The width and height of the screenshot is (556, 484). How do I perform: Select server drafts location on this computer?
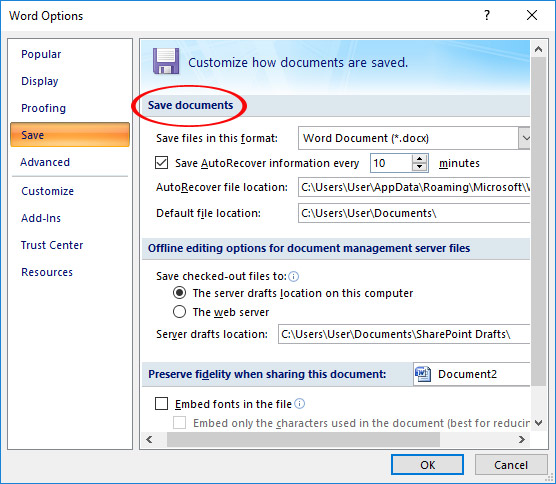point(179,293)
